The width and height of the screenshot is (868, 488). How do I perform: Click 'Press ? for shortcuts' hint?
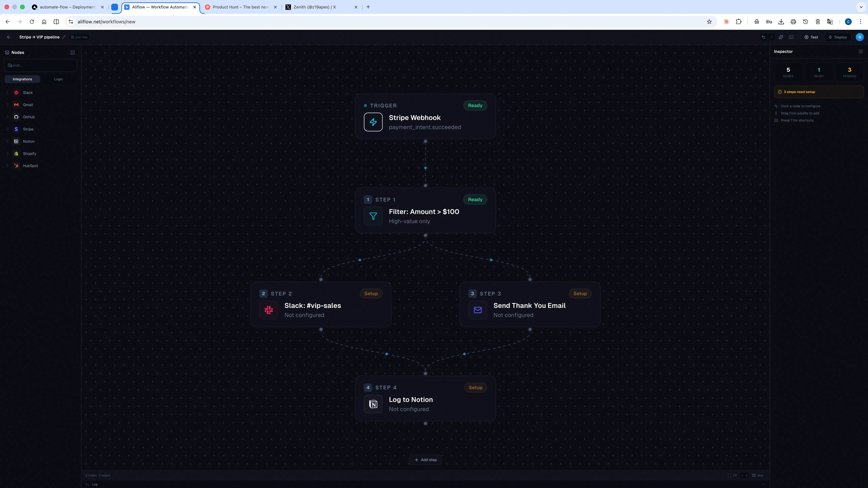[797, 120]
